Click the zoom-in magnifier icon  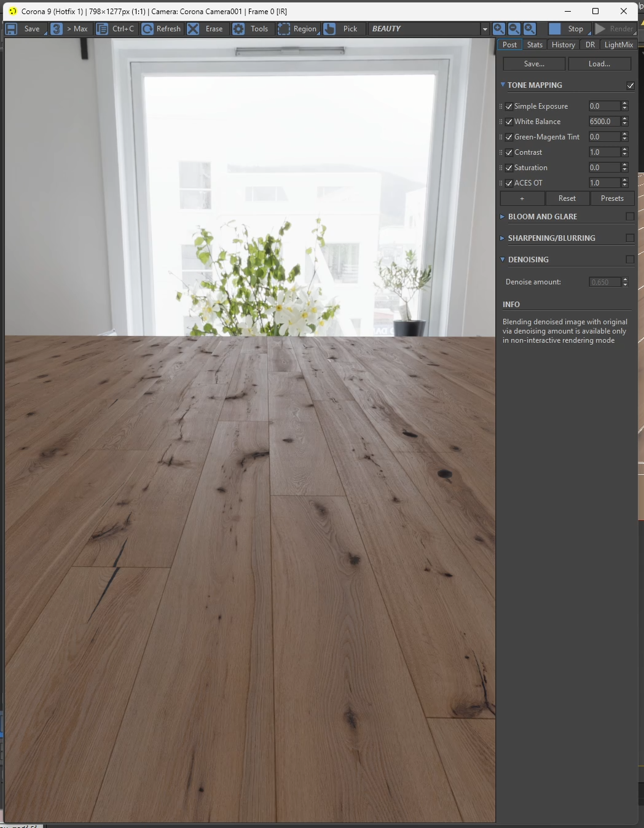(x=498, y=29)
